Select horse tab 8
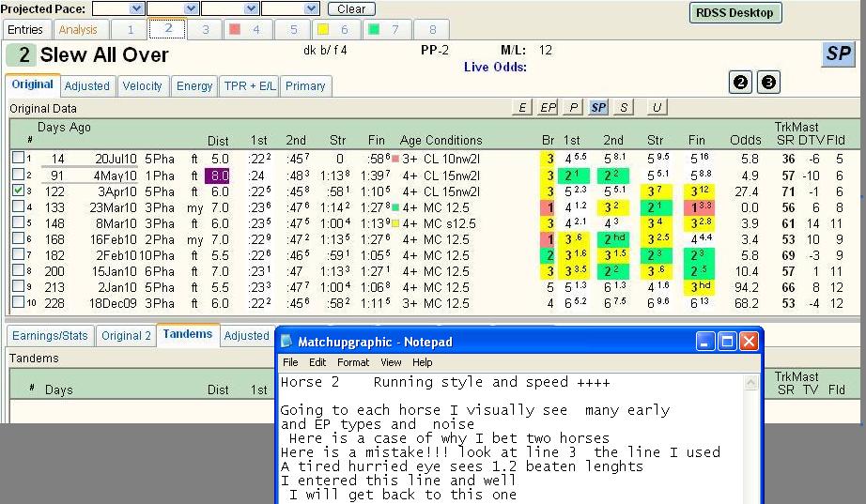Viewport: 866px width, 504px height. coord(432,29)
